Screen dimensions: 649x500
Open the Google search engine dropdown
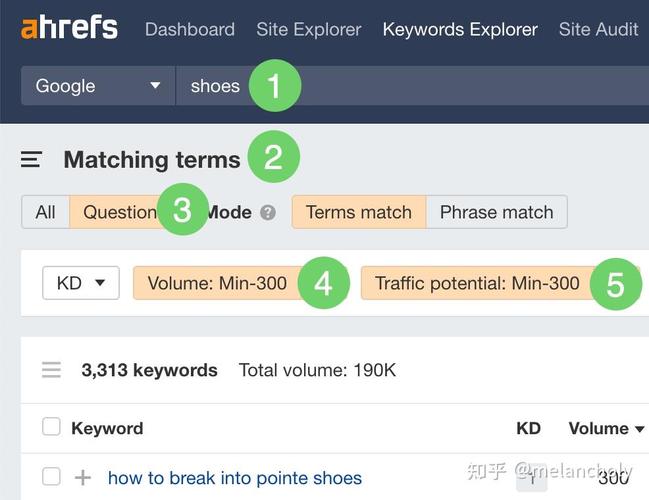pos(98,86)
